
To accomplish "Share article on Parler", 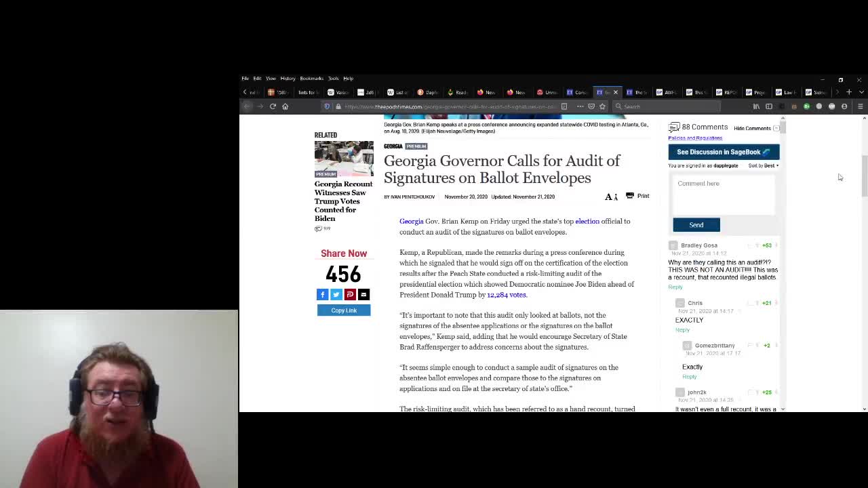I will pyautogui.click(x=350, y=294).
